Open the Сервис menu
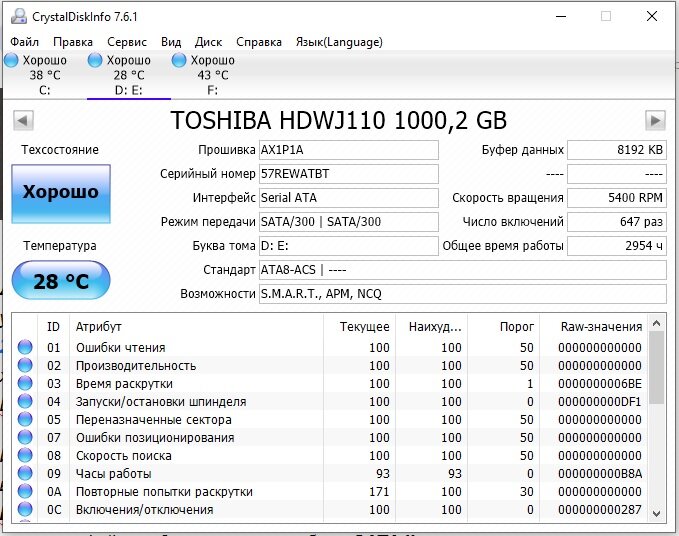Image resolution: width=679 pixels, height=536 pixels. tap(127, 42)
